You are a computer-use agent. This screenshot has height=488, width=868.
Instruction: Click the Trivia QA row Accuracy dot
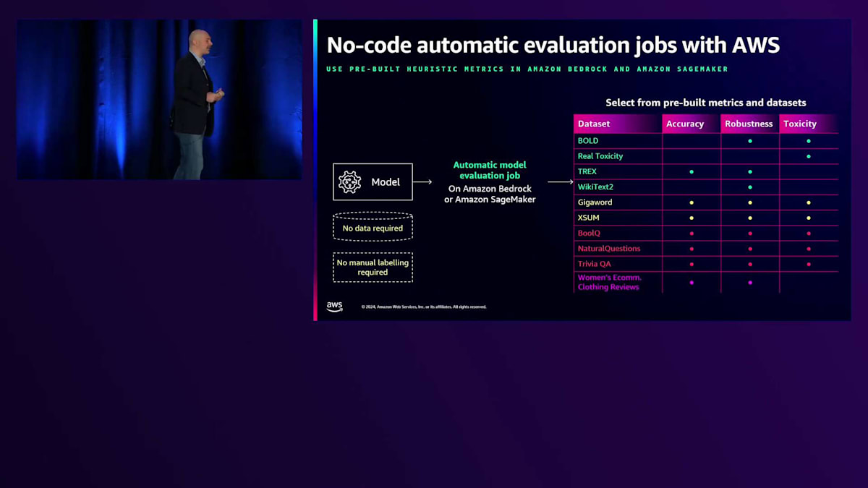[x=692, y=264]
